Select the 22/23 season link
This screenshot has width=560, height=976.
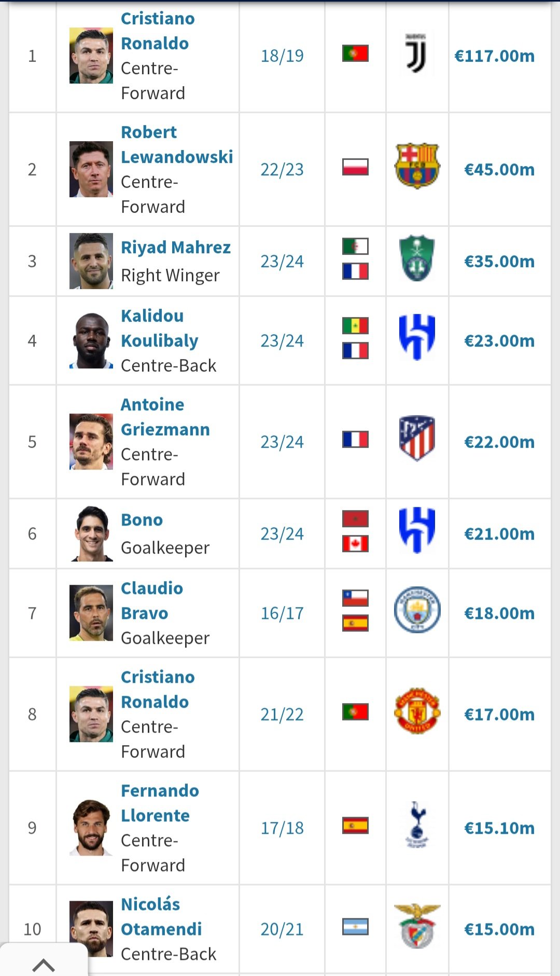point(282,170)
